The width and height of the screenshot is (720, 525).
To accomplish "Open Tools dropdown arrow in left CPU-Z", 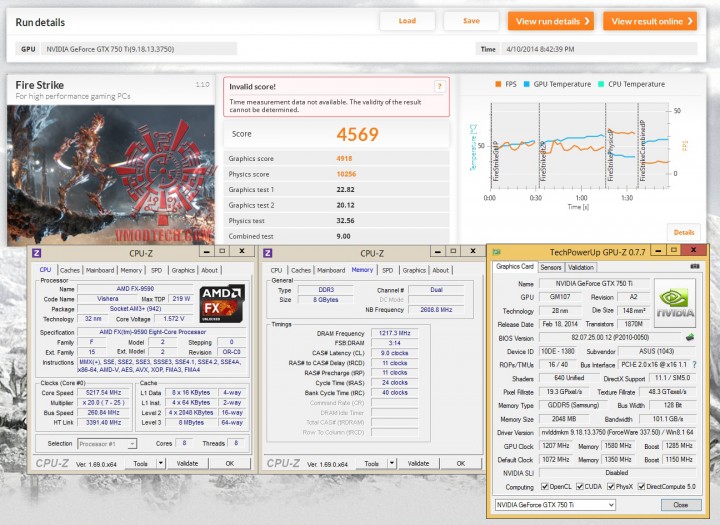I will coord(161,463).
